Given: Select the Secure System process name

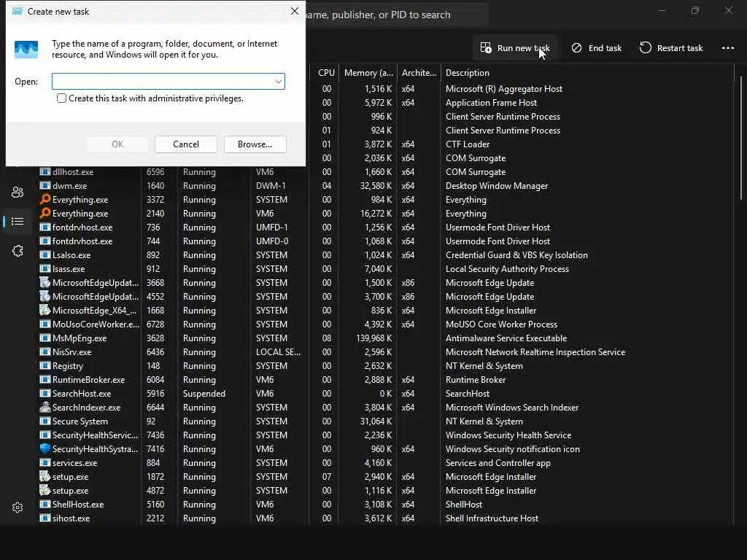Looking at the screenshot, I should click(80, 421).
